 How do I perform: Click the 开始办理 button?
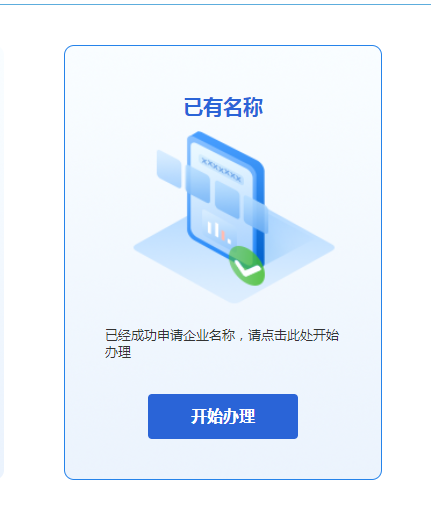point(223,416)
